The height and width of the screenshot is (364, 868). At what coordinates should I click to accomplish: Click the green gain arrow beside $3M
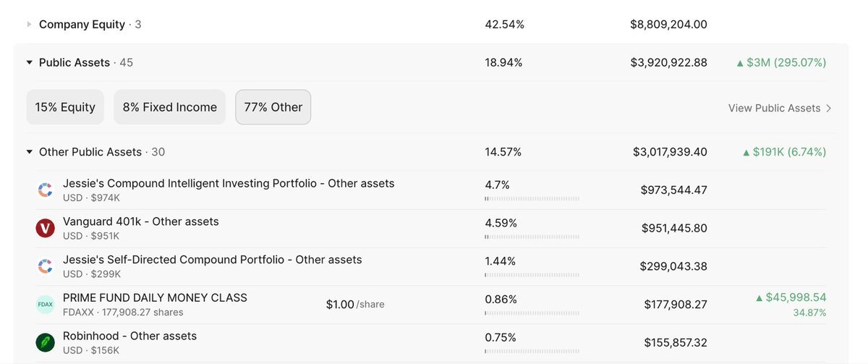[x=739, y=63]
